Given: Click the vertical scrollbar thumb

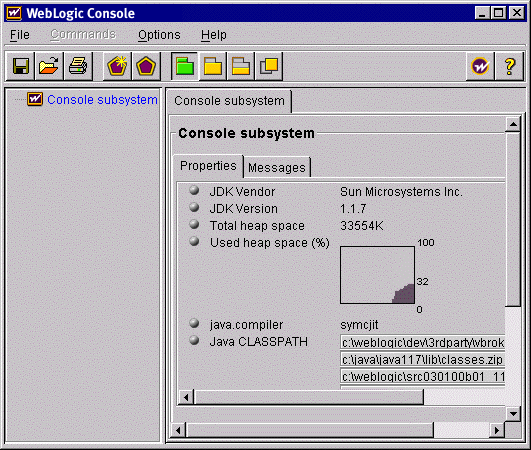Looking at the screenshot, I should (x=513, y=219).
